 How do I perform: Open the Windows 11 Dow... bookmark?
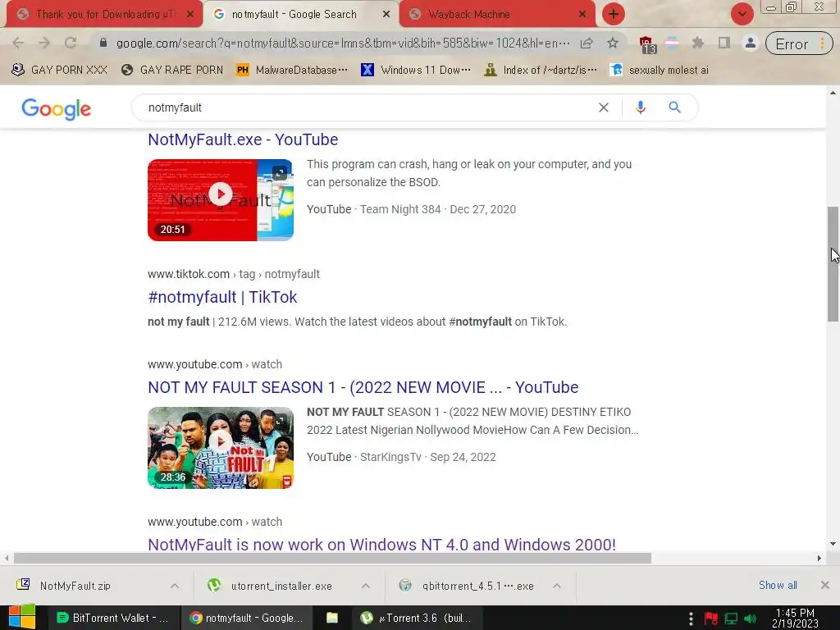pyautogui.click(x=416, y=70)
